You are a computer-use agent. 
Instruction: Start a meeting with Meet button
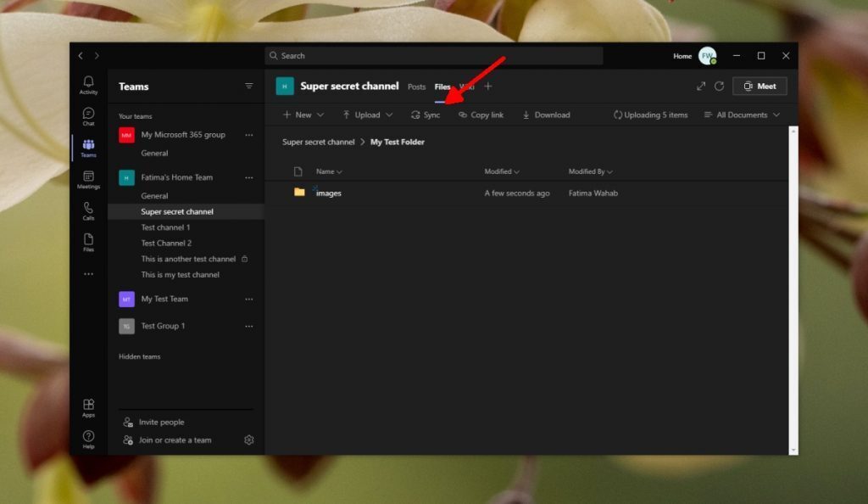tap(759, 86)
